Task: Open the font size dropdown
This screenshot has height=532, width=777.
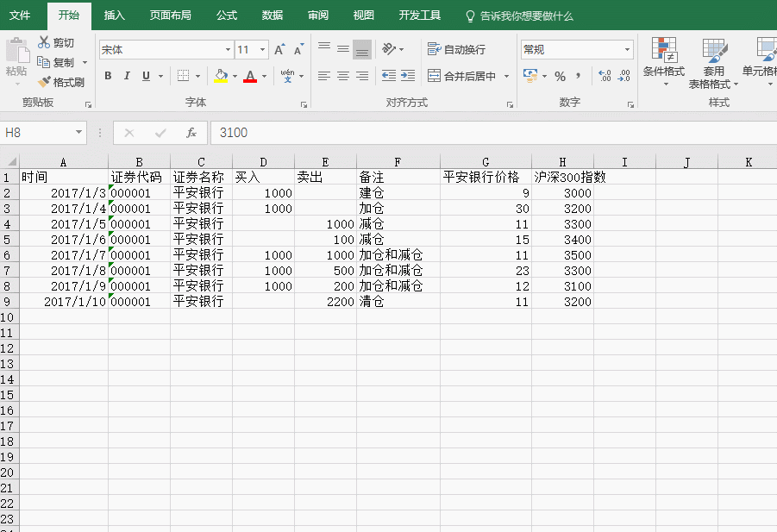Action: tap(263, 50)
